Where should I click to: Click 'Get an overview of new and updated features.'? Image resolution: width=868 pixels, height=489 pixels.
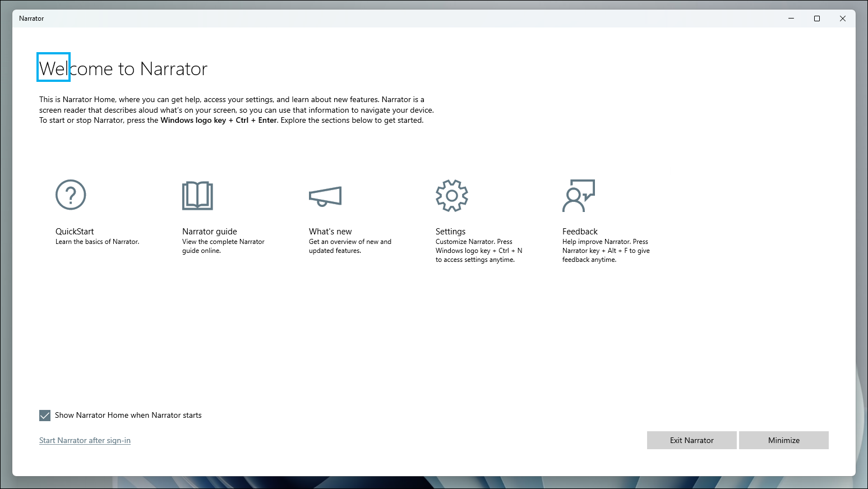[x=350, y=246]
